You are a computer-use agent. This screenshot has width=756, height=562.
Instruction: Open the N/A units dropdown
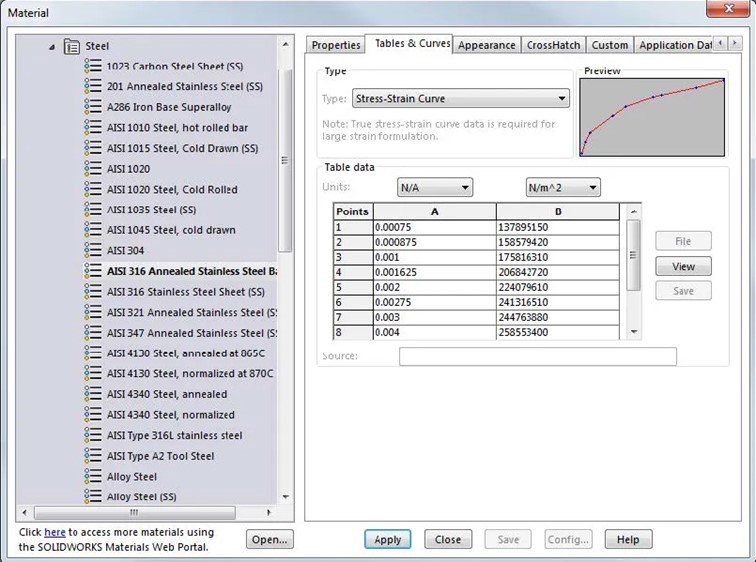434,187
